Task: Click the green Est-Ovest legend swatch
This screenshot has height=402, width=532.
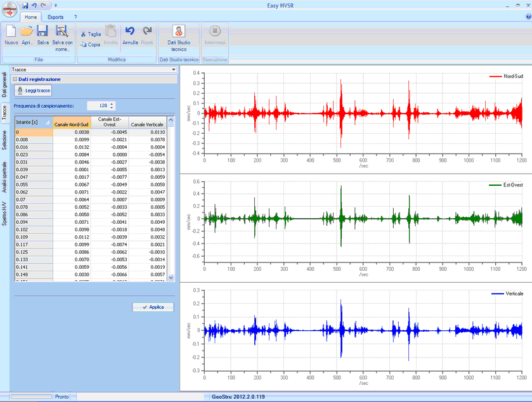Action: tap(495, 185)
